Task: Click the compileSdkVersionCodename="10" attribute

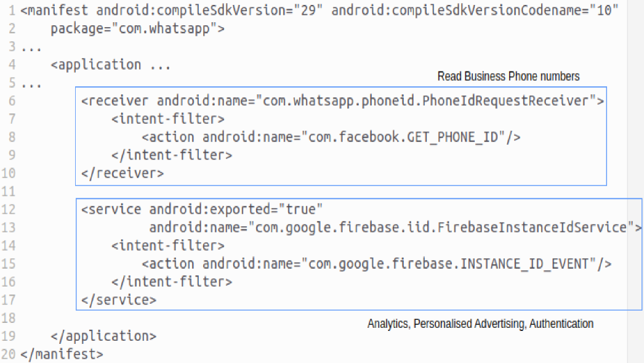Action: [x=475, y=11]
